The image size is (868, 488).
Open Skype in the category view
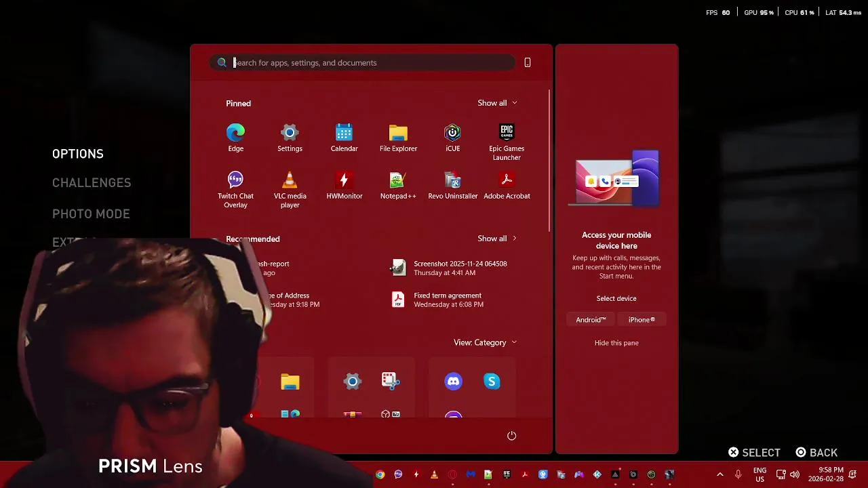coord(492,382)
